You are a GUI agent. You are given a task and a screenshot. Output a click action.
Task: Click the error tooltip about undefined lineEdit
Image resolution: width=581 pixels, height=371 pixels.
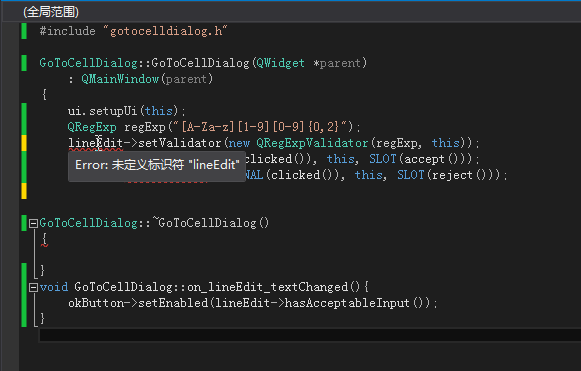tap(157, 165)
